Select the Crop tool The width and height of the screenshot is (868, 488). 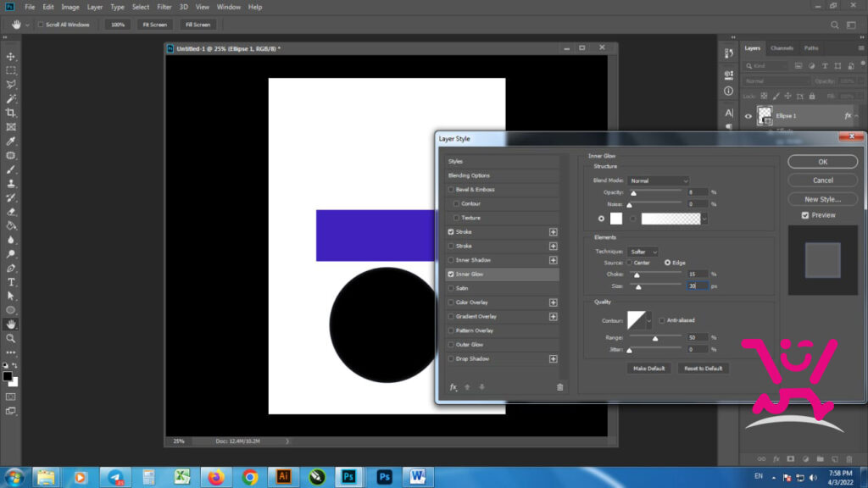[10, 113]
